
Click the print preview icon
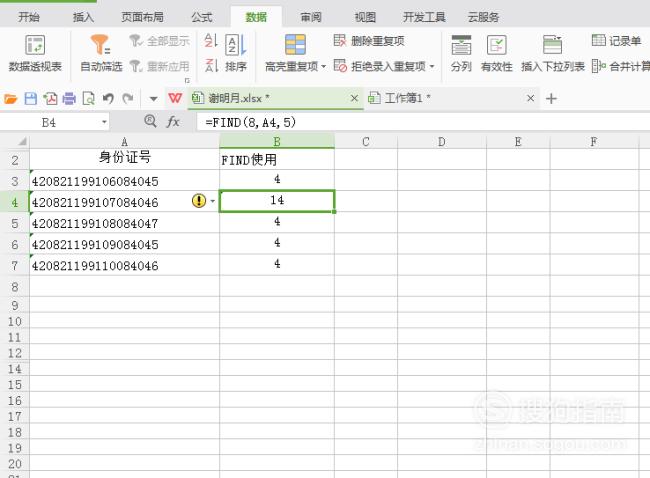[x=89, y=99]
